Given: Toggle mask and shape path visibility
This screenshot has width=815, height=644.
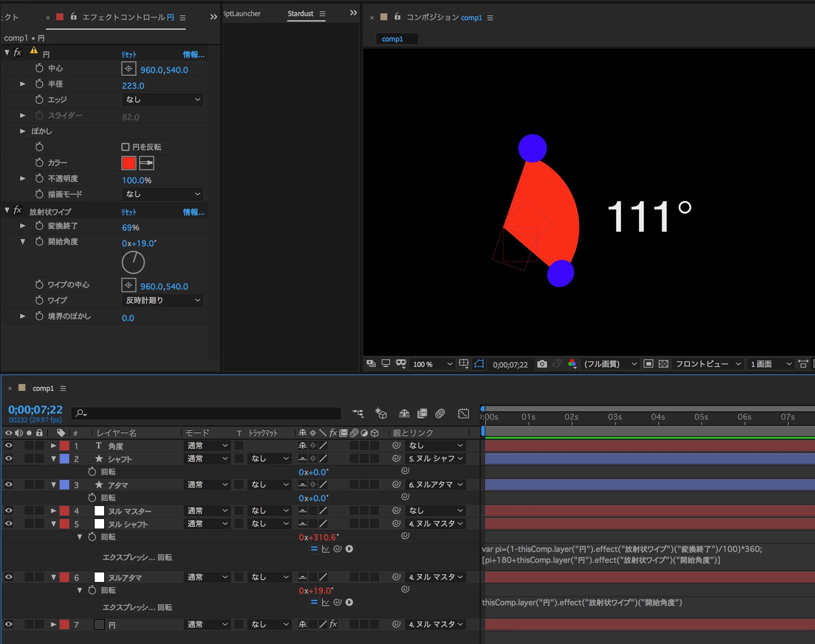Looking at the screenshot, I should pos(479,364).
